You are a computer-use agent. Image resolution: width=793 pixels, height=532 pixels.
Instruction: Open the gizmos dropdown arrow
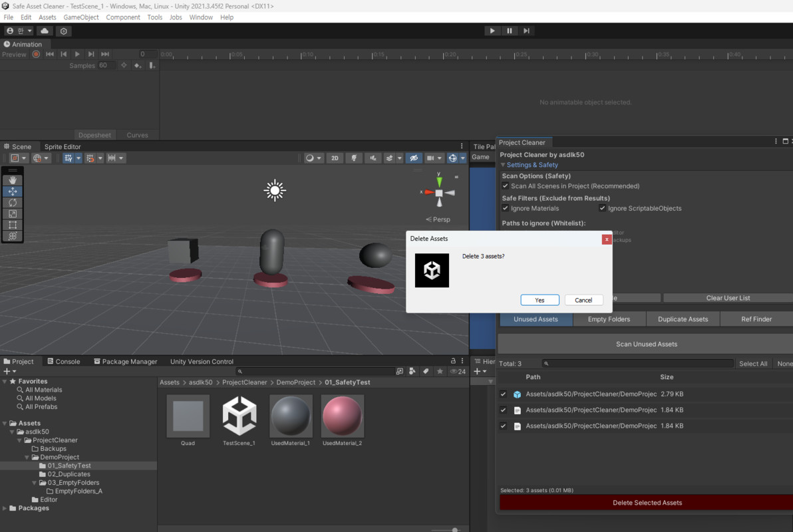463,158
